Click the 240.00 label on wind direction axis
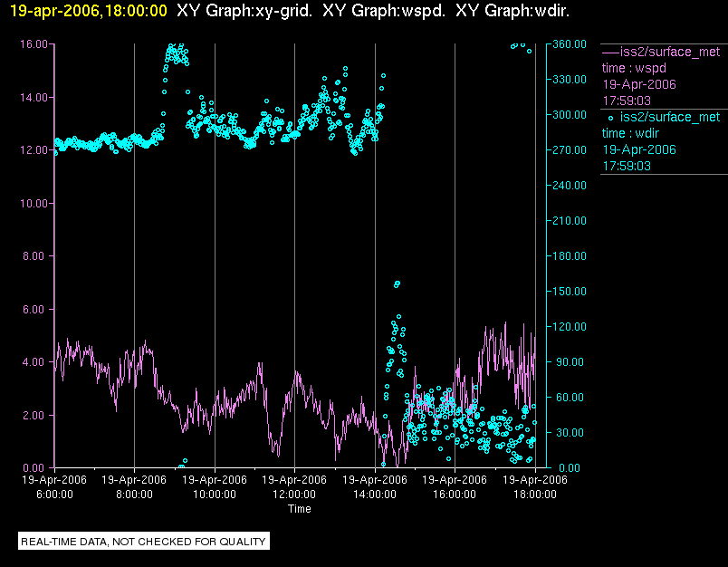 point(570,186)
